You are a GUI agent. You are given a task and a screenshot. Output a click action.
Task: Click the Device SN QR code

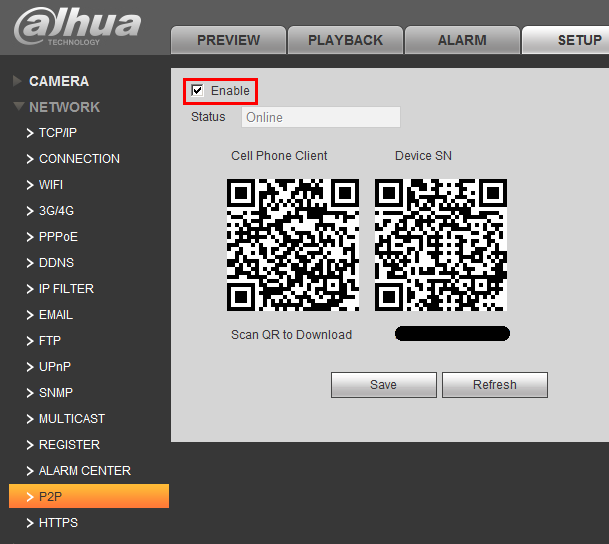point(441,245)
